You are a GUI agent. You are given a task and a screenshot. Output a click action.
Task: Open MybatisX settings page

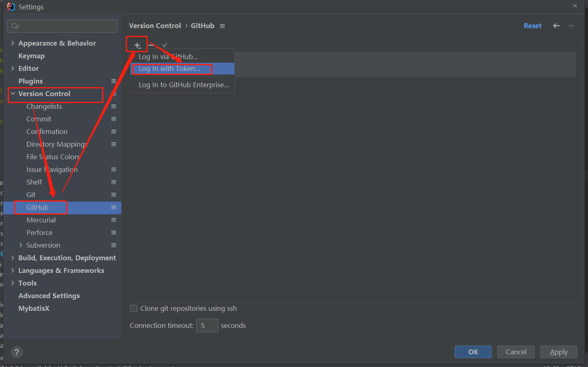34,308
